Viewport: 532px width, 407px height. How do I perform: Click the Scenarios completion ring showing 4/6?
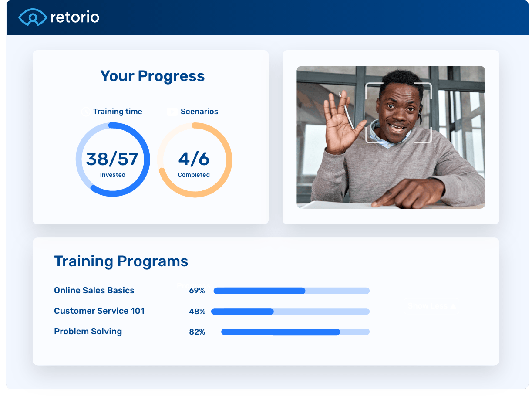(x=194, y=159)
